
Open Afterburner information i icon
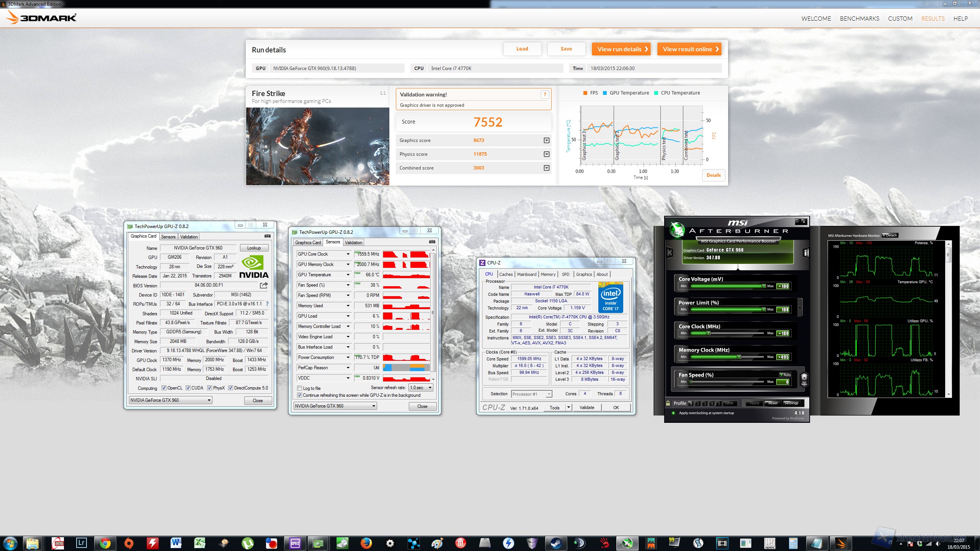coord(806,253)
